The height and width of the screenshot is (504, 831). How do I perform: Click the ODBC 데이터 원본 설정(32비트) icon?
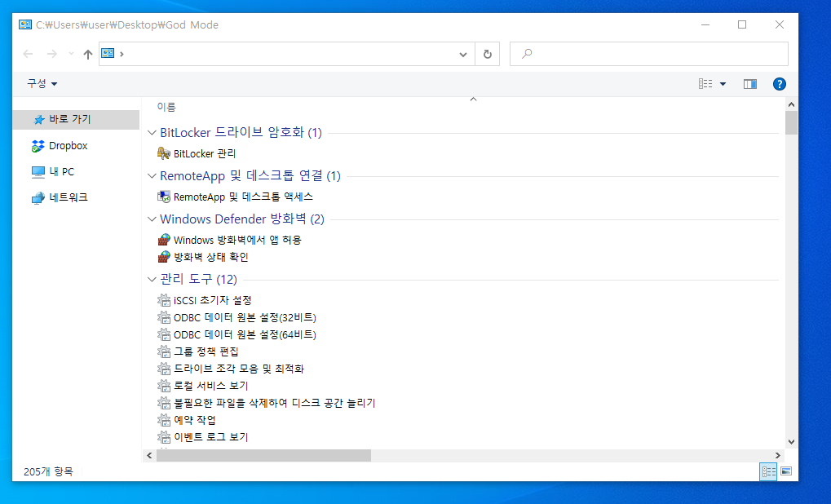click(164, 317)
